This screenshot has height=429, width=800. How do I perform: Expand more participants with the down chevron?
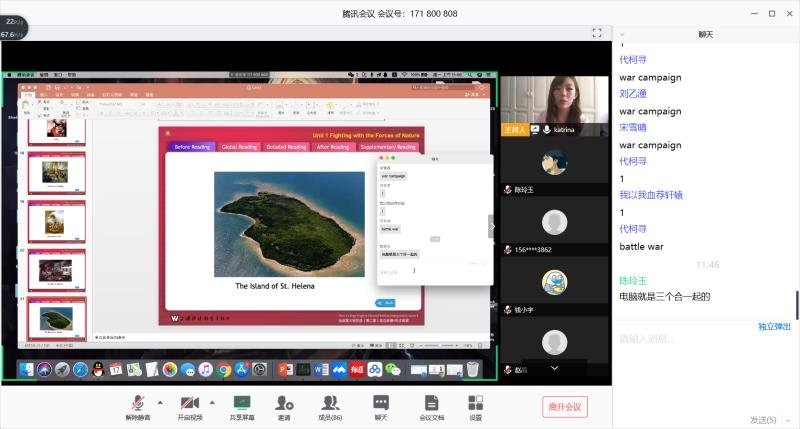[x=554, y=368]
